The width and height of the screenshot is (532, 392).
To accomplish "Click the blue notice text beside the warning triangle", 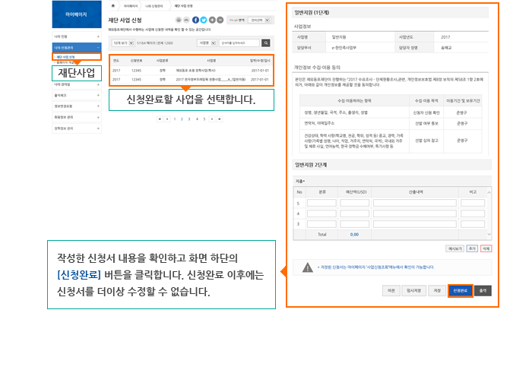I will pos(375,267).
